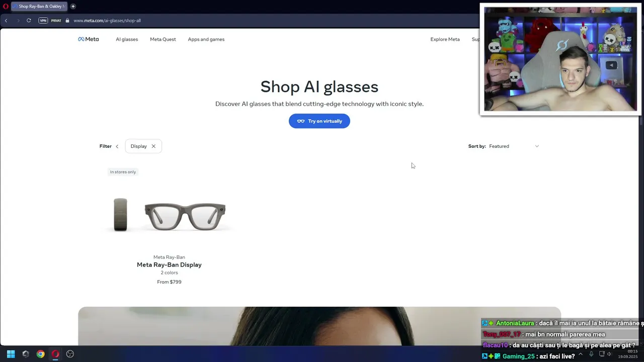Go forward with the forward arrow
Screen dimensions: 644x362
click(18, 21)
